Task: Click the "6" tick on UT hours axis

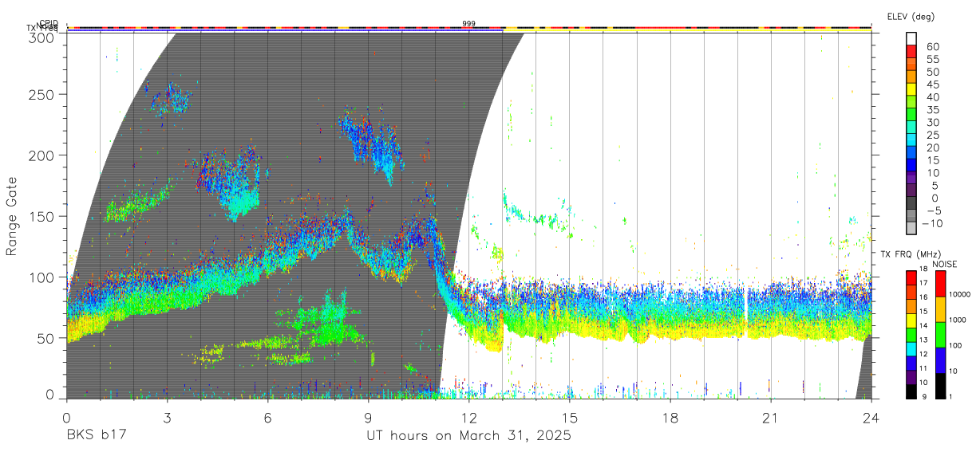Action: (x=267, y=419)
